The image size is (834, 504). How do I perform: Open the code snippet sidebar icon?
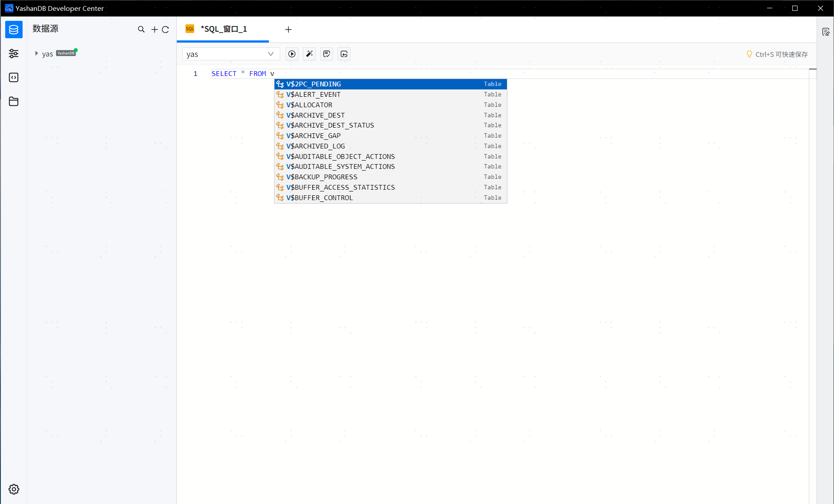click(13, 77)
